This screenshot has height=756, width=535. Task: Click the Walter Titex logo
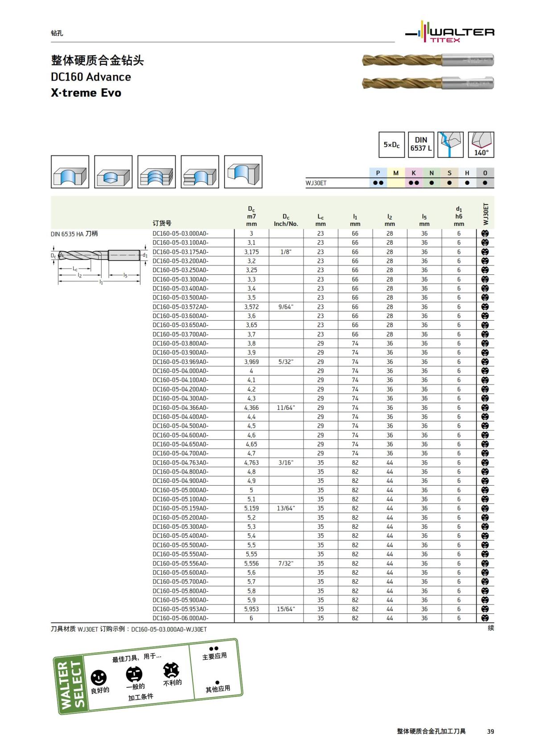[x=449, y=32]
